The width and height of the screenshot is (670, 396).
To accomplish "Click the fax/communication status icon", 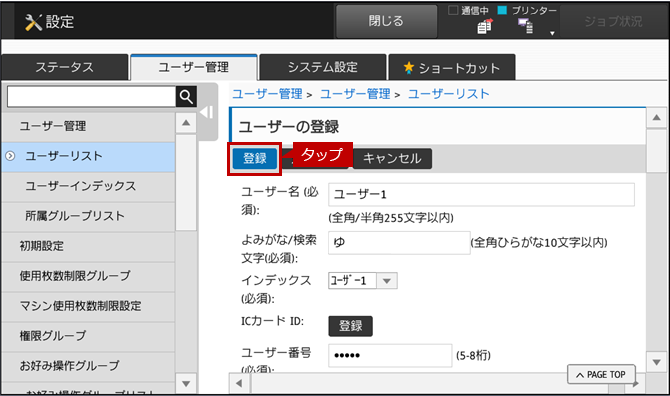I will tap(485, 27).
